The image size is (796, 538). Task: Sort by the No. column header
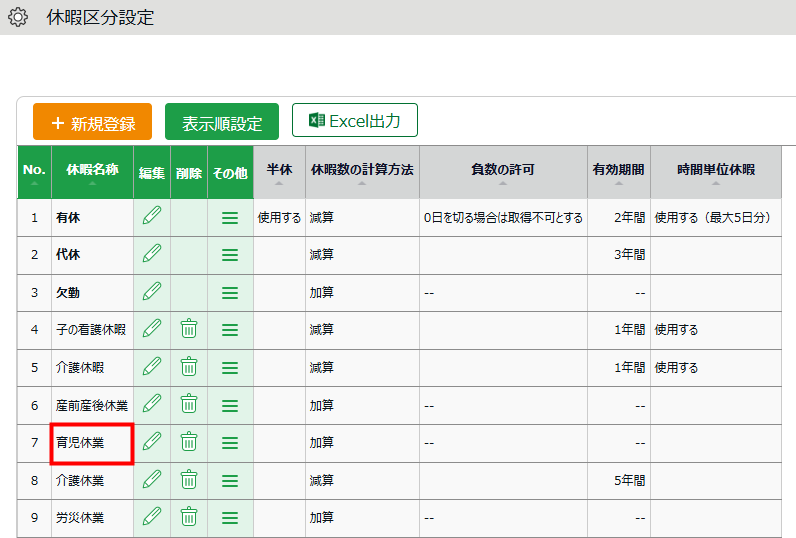(34, 172)
